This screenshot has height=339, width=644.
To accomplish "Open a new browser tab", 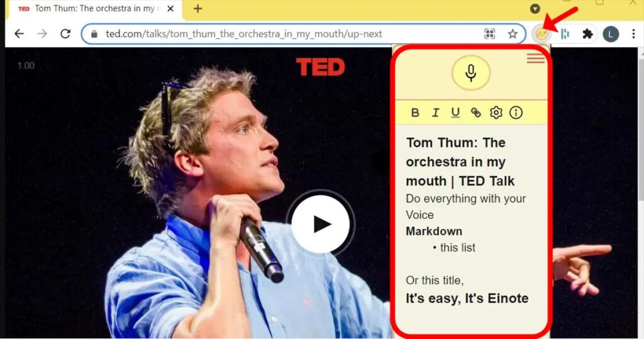I will pyautogui.click(x=197, y=9).
